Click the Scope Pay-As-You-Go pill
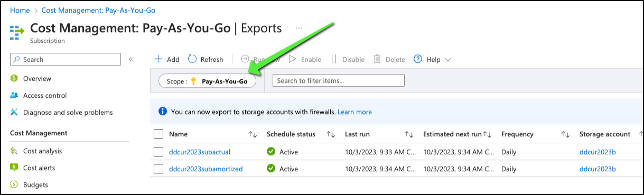This screenshot has height=195, width=644. pos(207,81)
